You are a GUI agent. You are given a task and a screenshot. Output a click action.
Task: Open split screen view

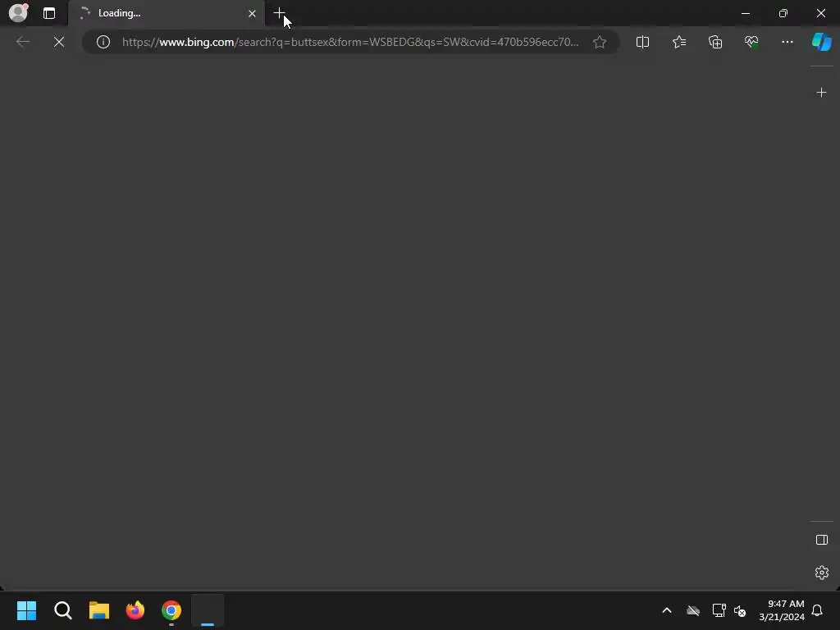pyautogui.click(x=642, y=42)
